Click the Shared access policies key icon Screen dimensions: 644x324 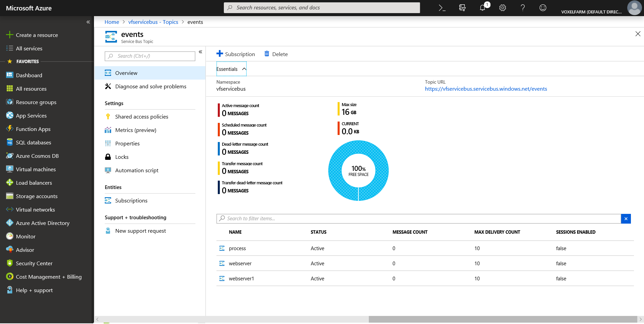[x=108, y=117]
